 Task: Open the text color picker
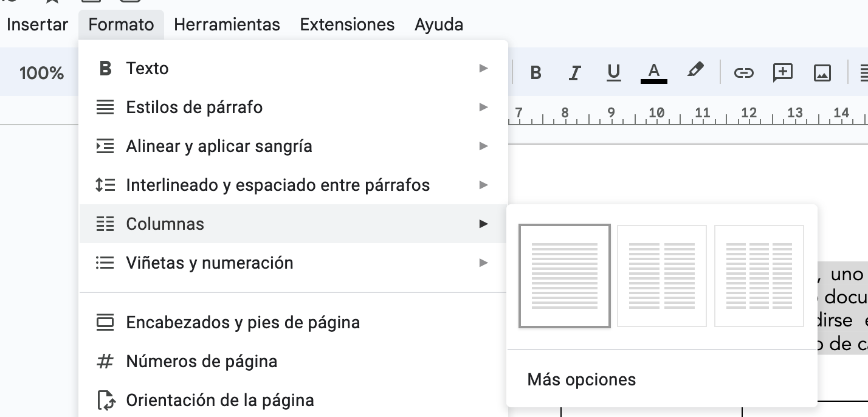click(653, 73)
